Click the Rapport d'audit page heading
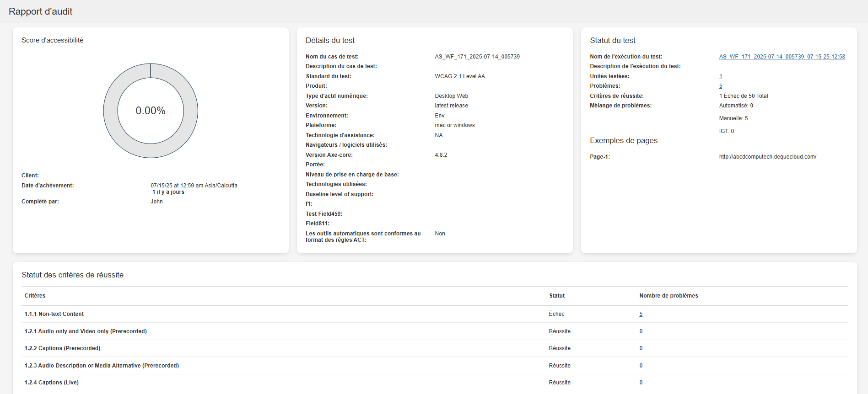 click(41, 11)
